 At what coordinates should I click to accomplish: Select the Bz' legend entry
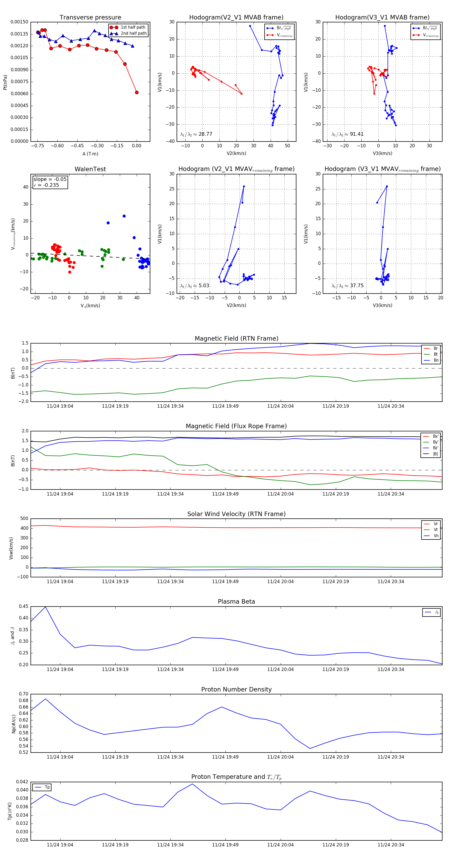[431, 448]
